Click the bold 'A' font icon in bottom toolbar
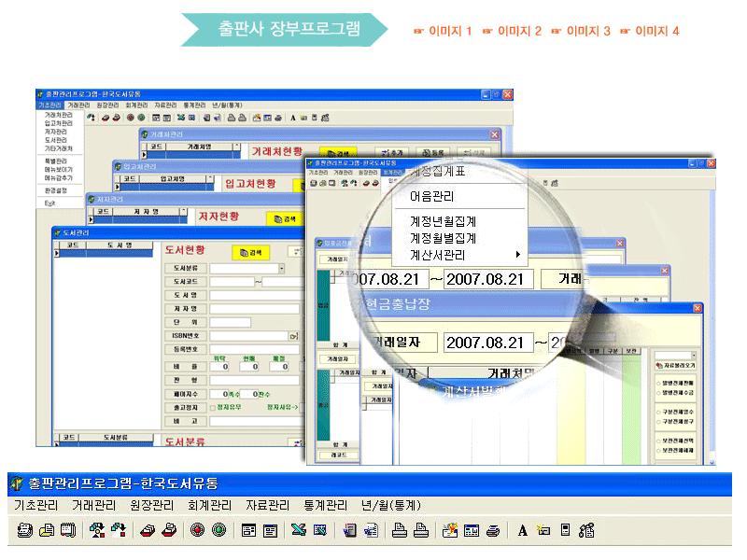 [523, 531]
